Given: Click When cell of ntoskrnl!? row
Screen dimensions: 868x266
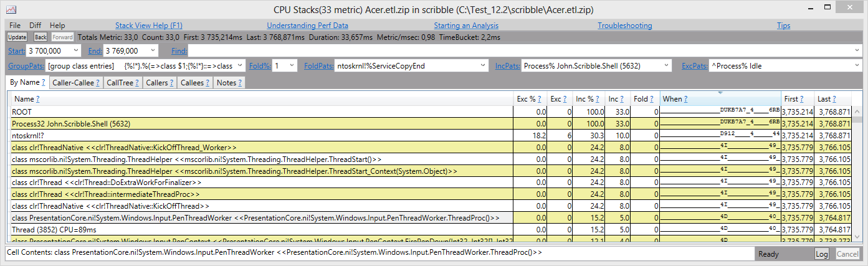Looking at the screenshot, I should pyautogui.click(x=721, y=135).
